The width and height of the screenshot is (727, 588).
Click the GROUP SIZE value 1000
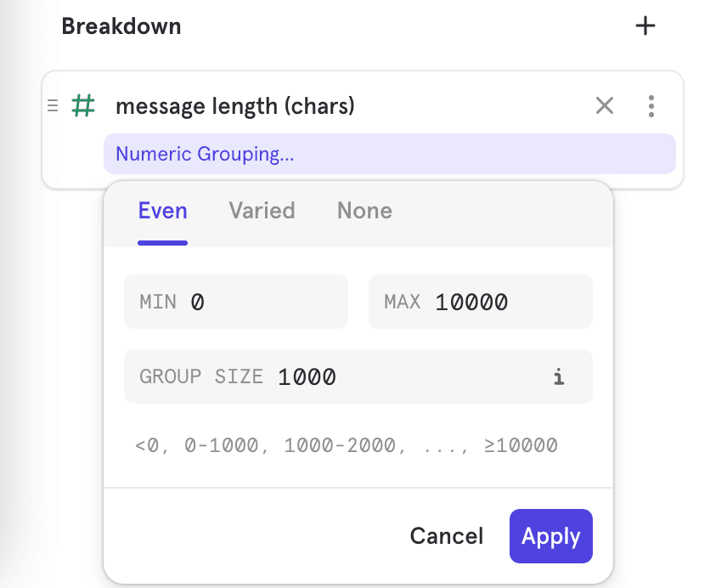[x=307, y=376]
